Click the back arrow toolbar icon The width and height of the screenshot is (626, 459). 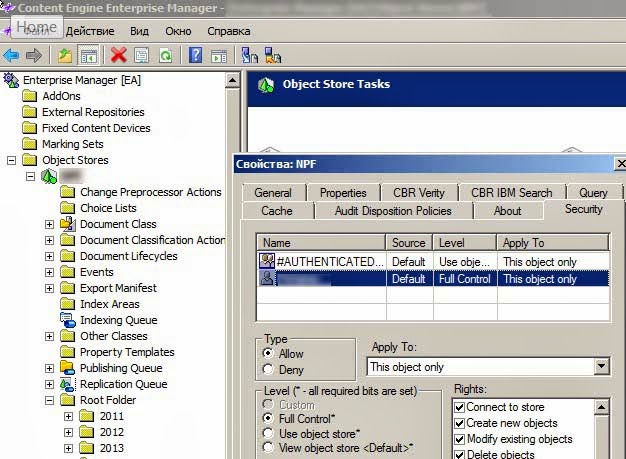pyautogui.click(x=11, y=55)
